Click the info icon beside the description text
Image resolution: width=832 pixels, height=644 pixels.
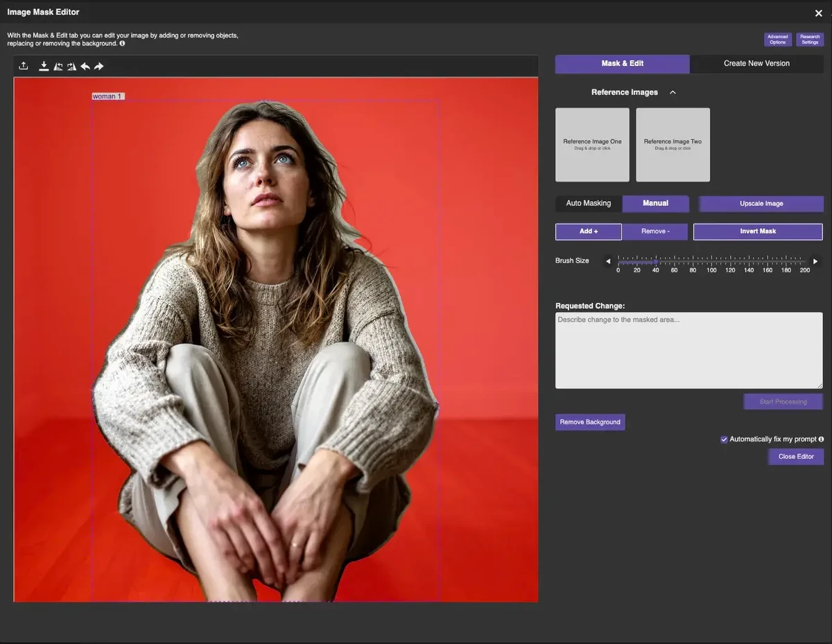click(123, 44)
